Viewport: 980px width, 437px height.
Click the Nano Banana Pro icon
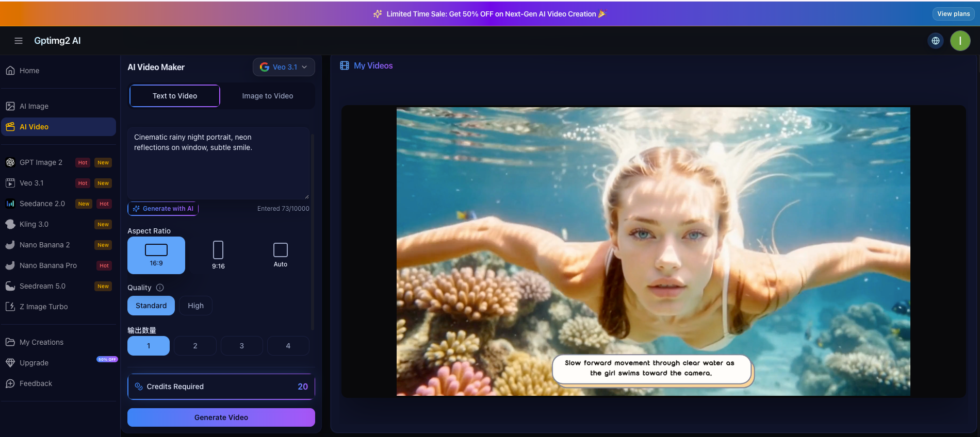pos(10,265)
